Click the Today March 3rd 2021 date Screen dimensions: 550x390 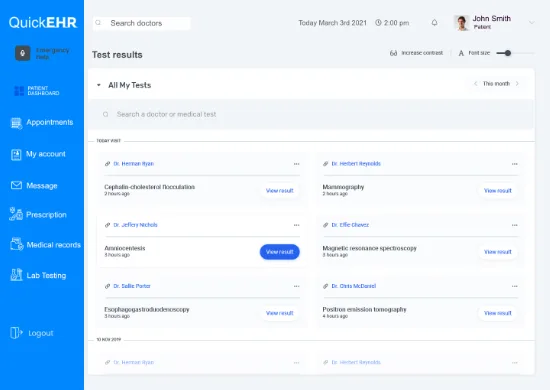click(x=333, y=23)
